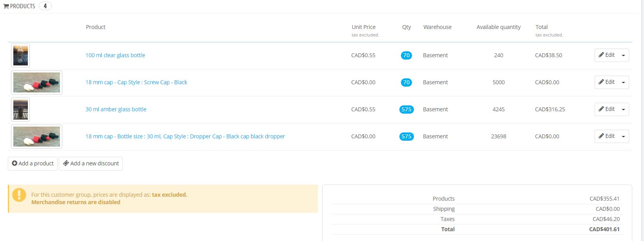The width and height of the screenshot is (644, 241).
Task: Open the 18 mm Screw Cap Black link
Action: pyautogui.click(x=136, y=82)
